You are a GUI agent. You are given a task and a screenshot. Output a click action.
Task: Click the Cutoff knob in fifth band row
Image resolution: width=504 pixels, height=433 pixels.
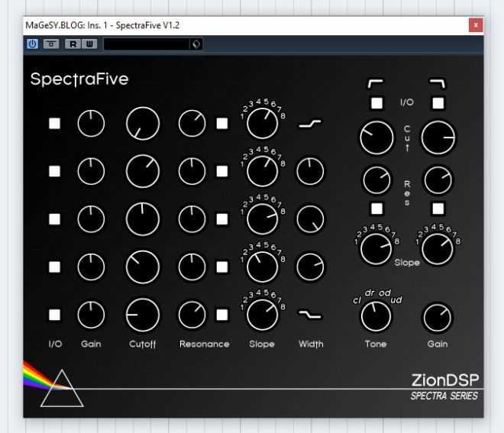143,315
